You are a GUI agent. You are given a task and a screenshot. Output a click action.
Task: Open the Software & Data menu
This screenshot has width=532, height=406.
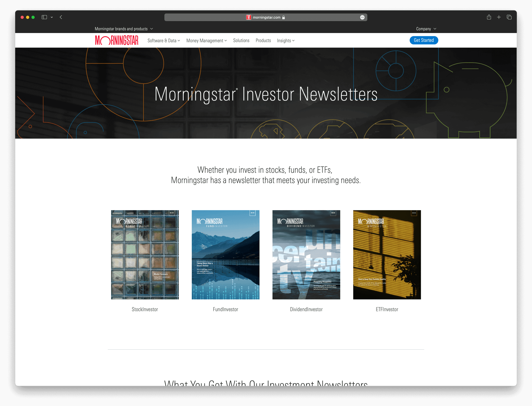click(164, 40)
